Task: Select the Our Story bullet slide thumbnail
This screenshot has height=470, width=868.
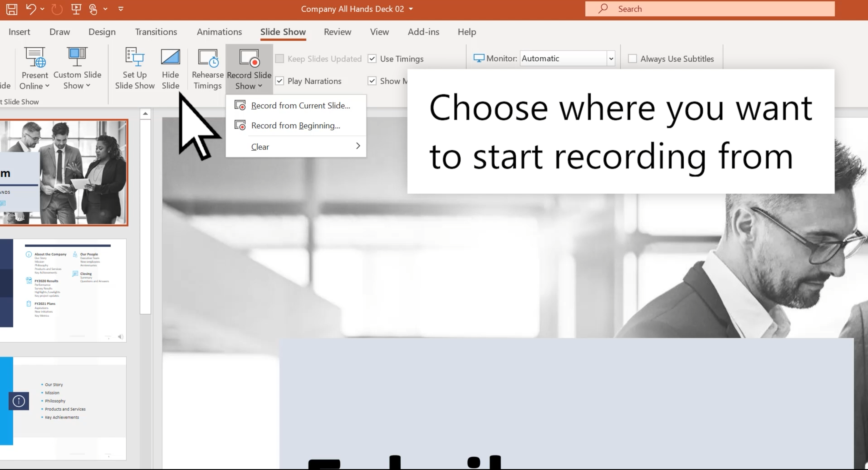Action: click(x=63, y=408)
